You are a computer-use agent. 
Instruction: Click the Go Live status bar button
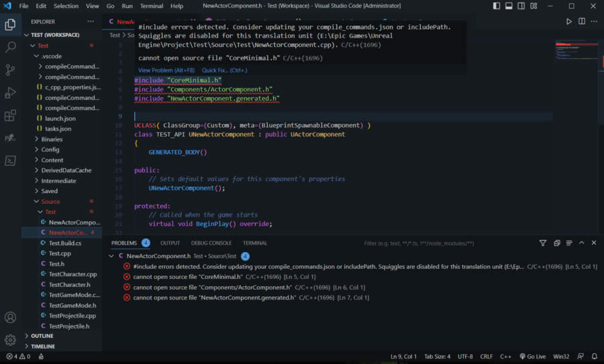coord(532,357)
